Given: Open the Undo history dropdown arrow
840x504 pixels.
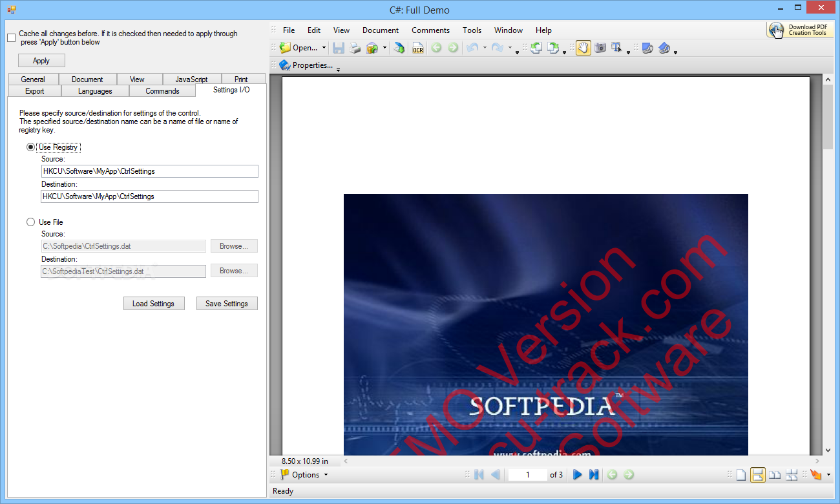Looking at the screenshot, I should 485,48.
